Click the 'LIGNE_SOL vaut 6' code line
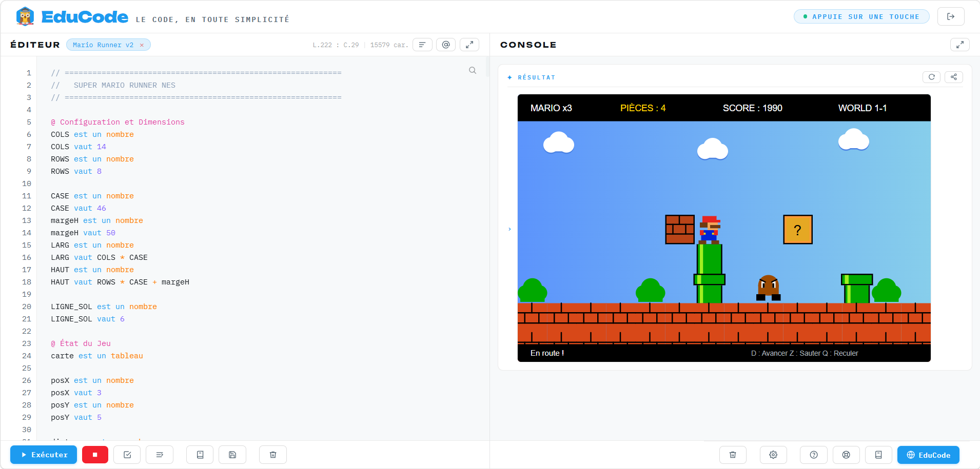 (88, 319)
